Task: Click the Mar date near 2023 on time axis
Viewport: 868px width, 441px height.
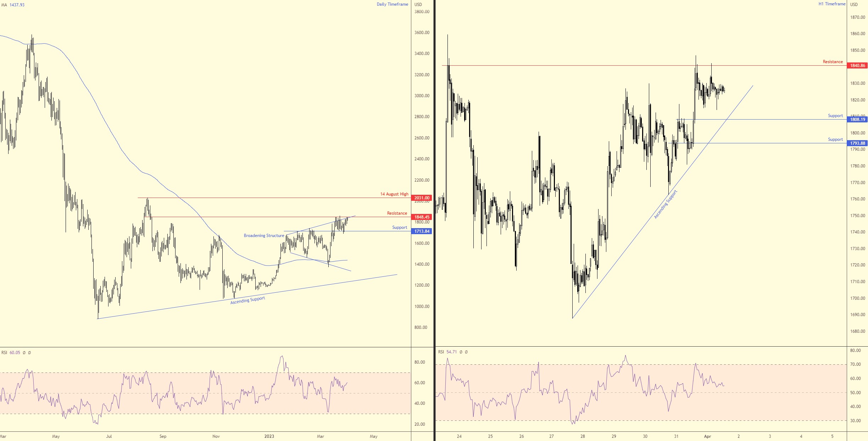Action: (x=321, y=436)
